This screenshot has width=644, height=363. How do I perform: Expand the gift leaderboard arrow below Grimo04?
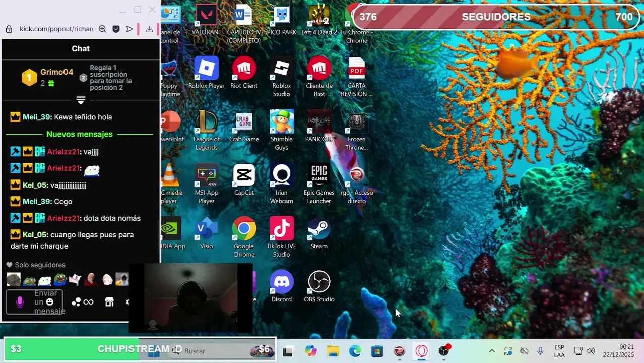(81, 100)
